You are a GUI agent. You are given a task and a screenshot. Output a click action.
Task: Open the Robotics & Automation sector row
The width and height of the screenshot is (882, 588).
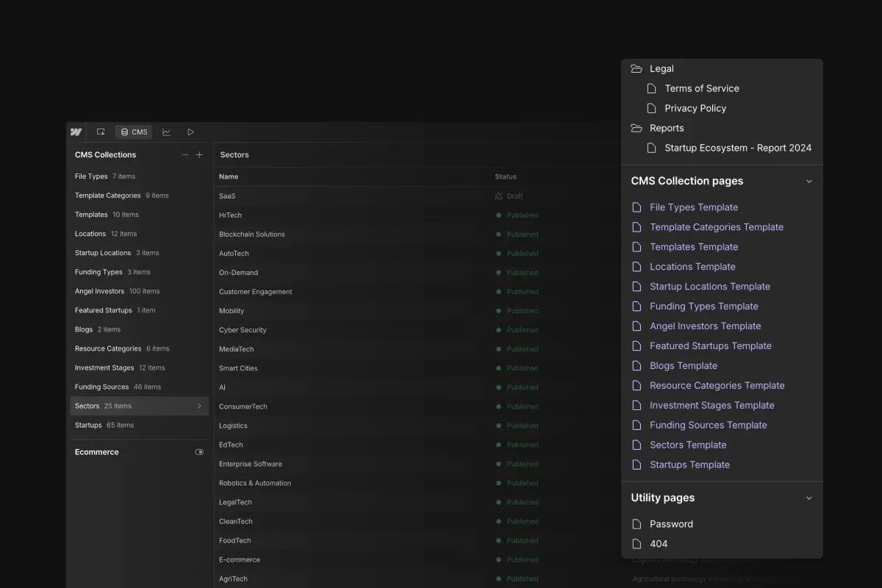click(x=417, y=483)
